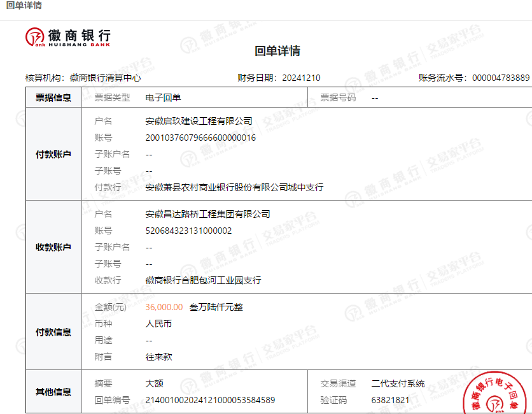Select the 电子回单 ticket type value
532x414 pixels.
pyautogui.click(x=164, y=97)
